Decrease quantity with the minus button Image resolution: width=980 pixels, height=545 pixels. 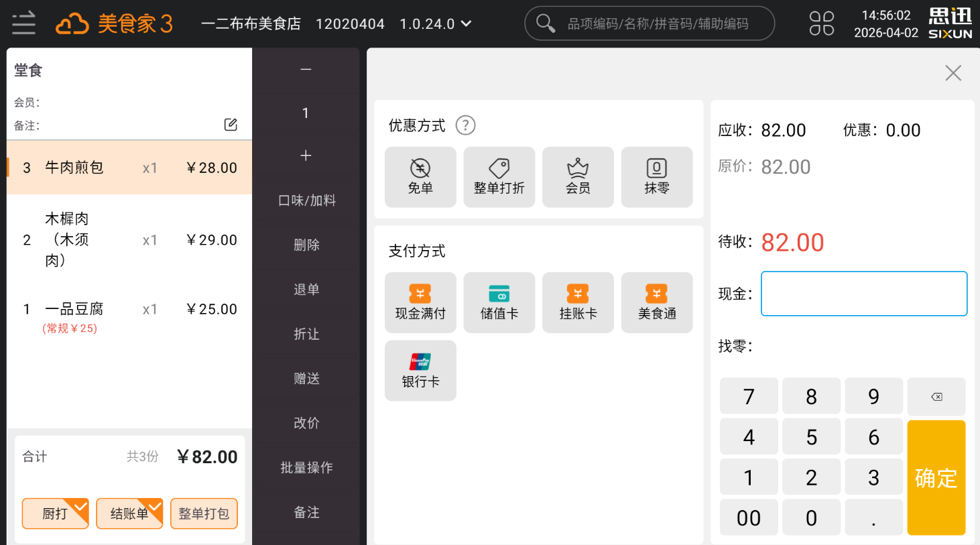pyautogui.click(x=306, y=70)
